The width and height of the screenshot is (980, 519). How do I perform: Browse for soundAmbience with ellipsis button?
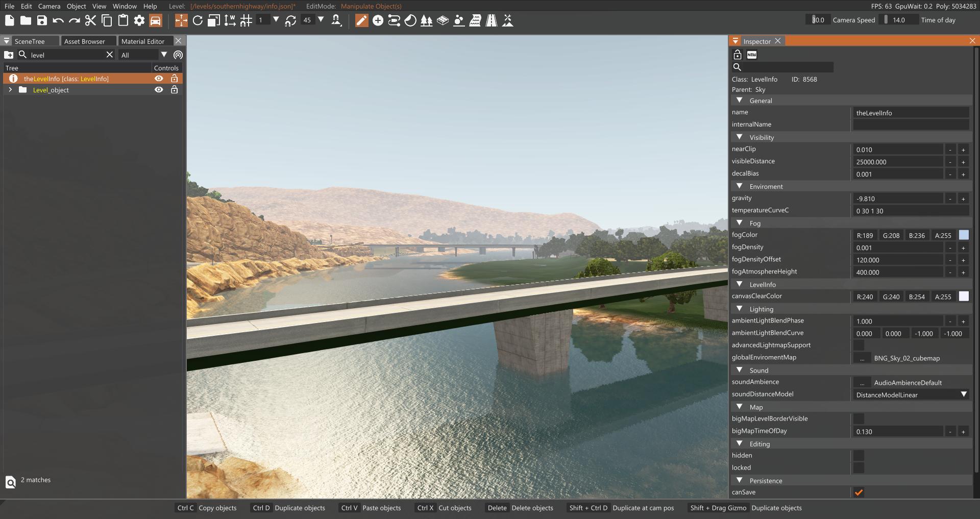point(862,382)
